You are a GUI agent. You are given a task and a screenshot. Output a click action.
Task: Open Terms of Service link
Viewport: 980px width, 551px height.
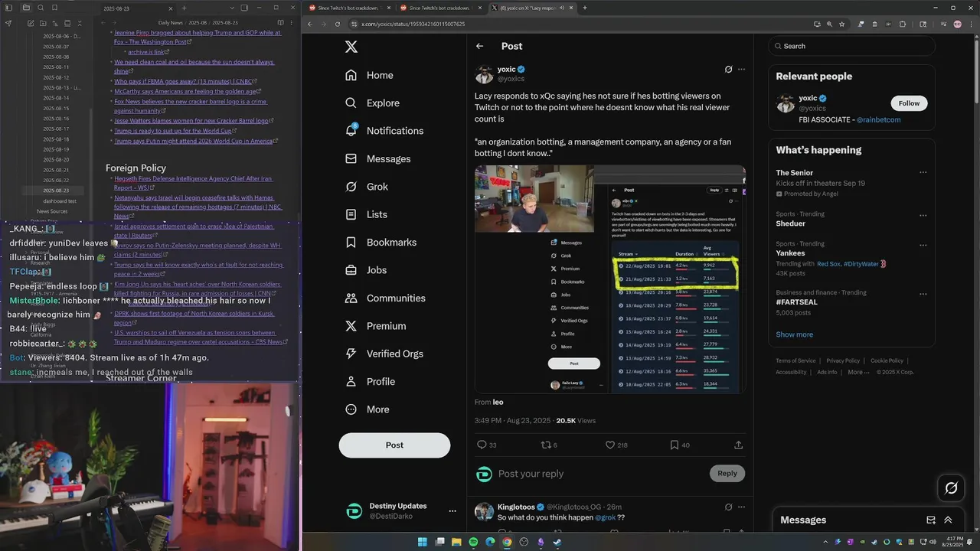click(795, 360)
